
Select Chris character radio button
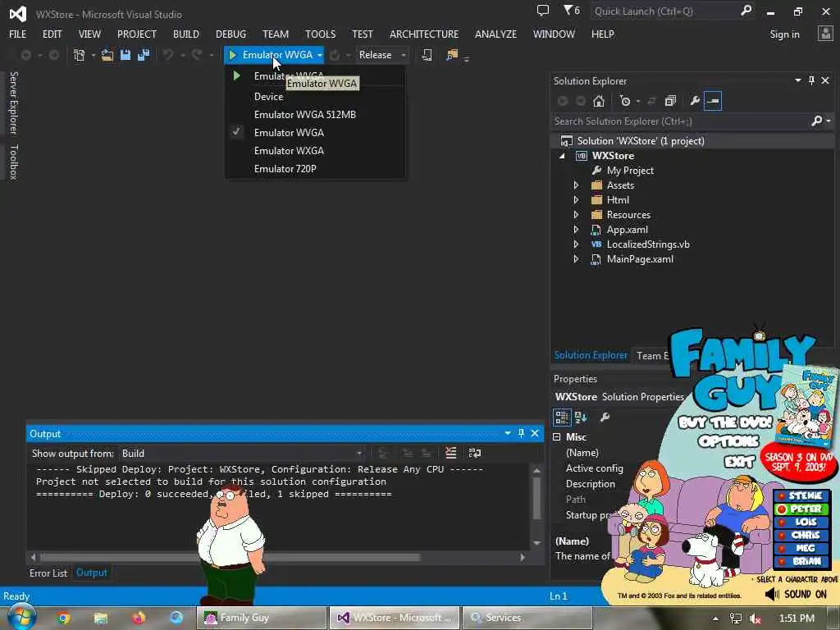(x=782, y=535)
